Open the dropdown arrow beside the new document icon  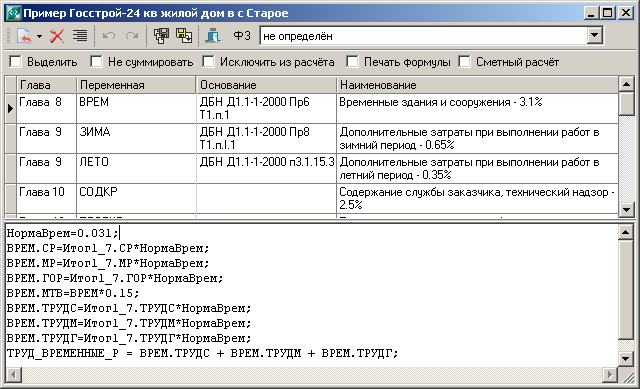pos(39,36)
